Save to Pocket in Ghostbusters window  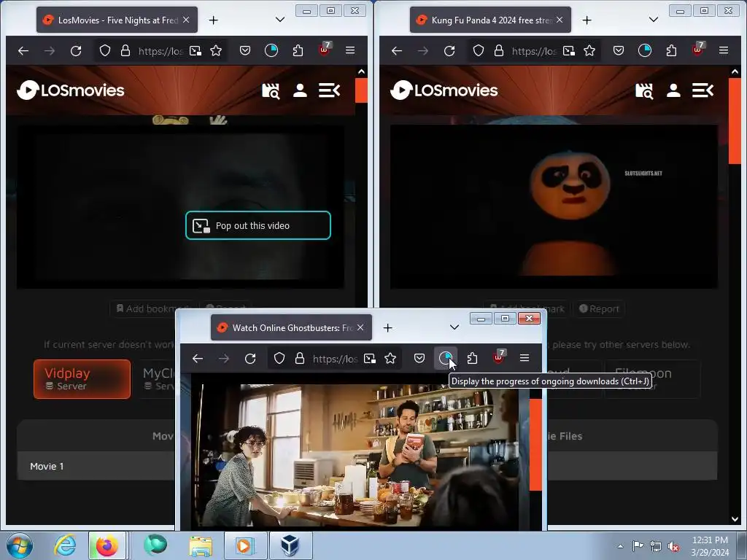click(419, 358)
